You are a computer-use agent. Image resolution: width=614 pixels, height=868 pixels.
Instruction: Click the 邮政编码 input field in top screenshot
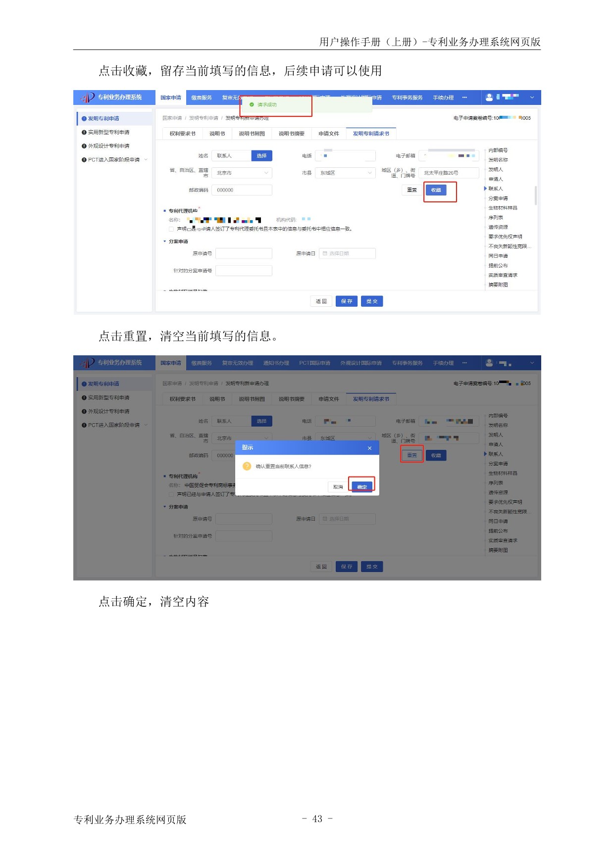(242, 190)
